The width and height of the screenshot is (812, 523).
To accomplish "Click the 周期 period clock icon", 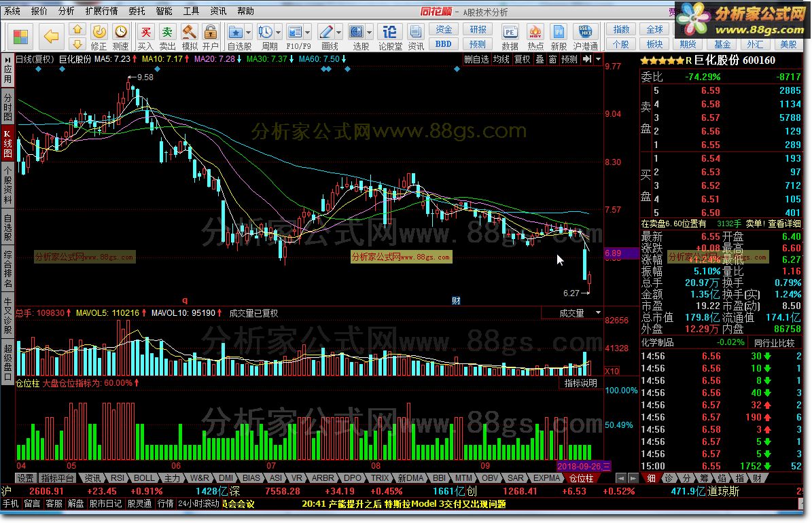I will [266, 32].
